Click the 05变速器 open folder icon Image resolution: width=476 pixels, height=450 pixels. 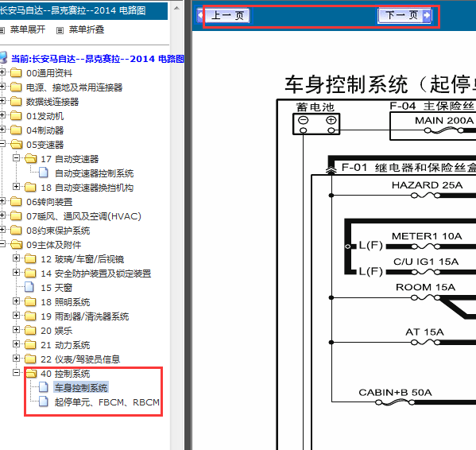point(17,144)
